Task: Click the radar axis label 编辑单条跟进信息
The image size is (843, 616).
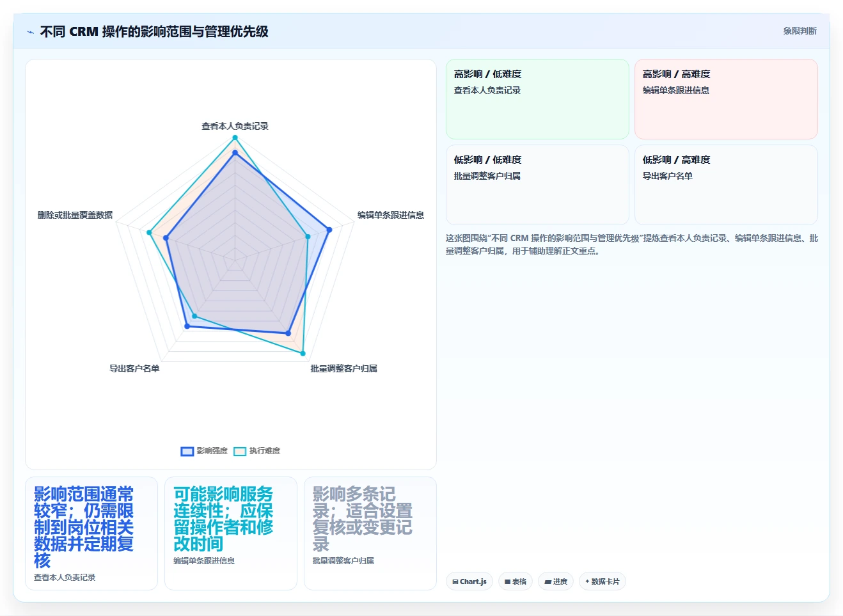Action: (x=390, y=215)
